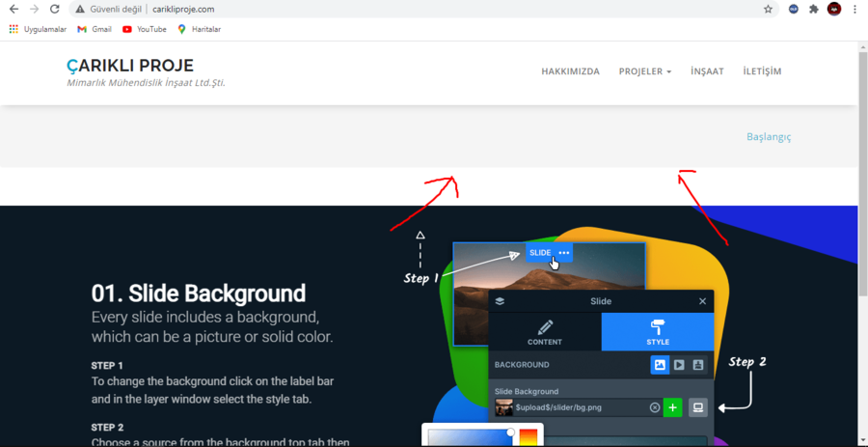868x447 pixels.
Task: Click the three dots next to SLIDE
Action: (x=564, y=253)
